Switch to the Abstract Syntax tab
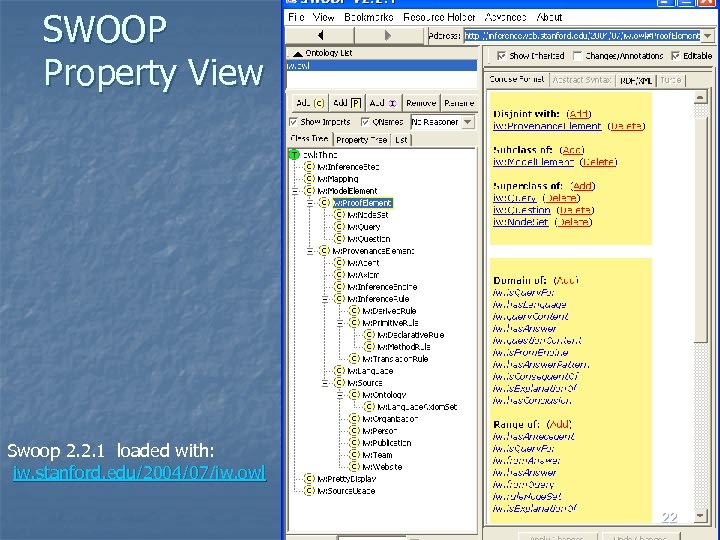This screenshot has height=540, width=720. [581, 80]
